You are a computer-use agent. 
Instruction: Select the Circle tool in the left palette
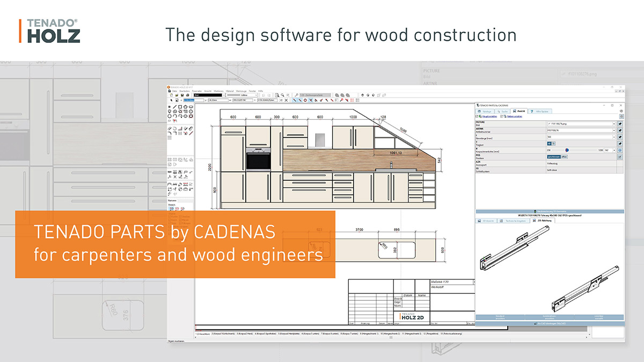[x=170, y=116]
